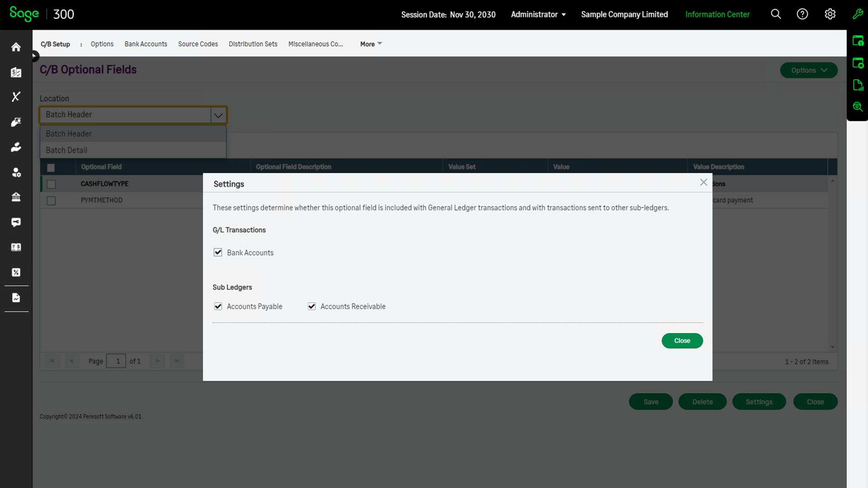This screenshot has width=868, height=488.
Task: Select Batch Detail from the Location dropdown list
Action: [66, 150]
